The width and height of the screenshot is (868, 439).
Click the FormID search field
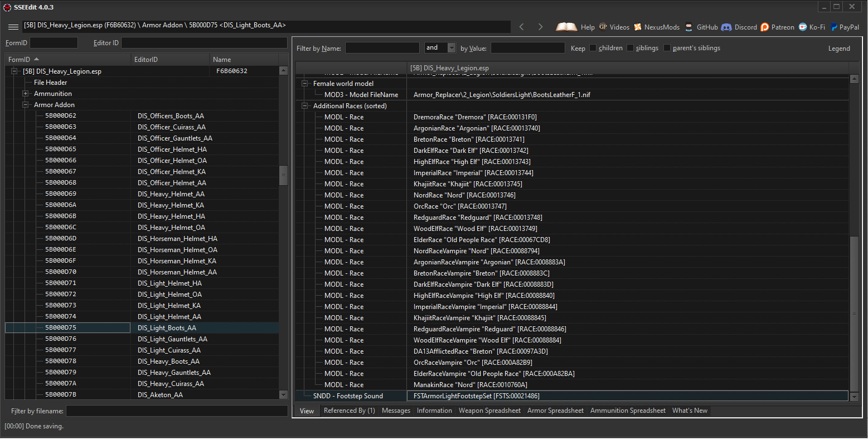click(54, 43)
